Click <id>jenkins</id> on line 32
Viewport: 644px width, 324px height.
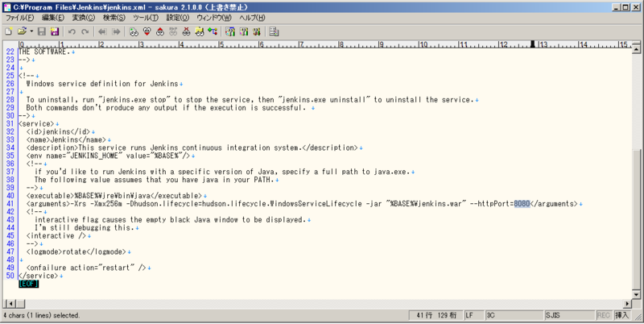[x=58, y=131]
